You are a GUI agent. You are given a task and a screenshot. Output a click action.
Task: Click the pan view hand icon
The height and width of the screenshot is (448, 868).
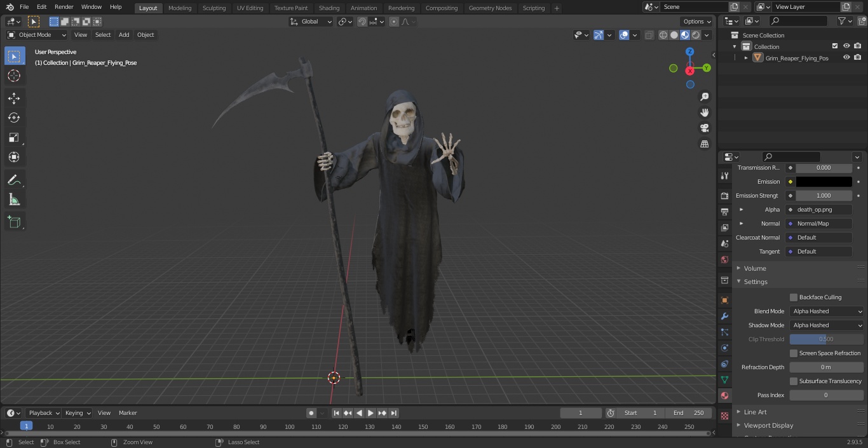click(x=704, y=112)
